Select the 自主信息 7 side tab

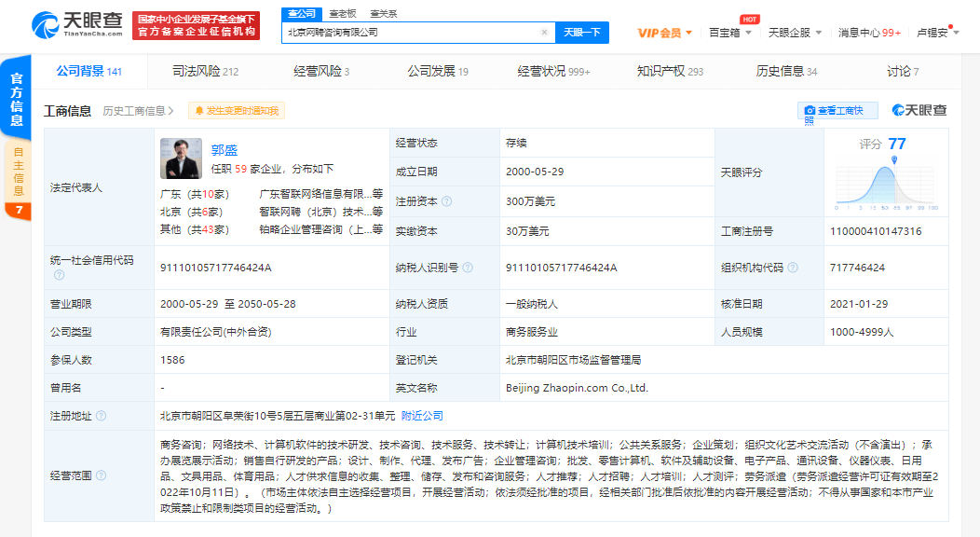pos(18,181)
